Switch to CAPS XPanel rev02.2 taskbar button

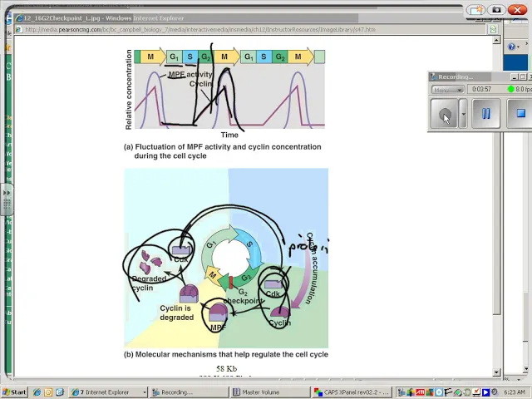point(351,392)
